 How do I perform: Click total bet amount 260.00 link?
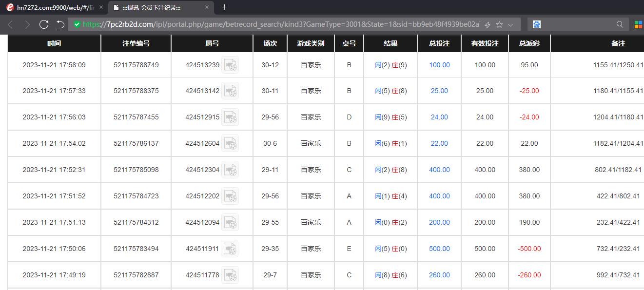click(439, 275)
